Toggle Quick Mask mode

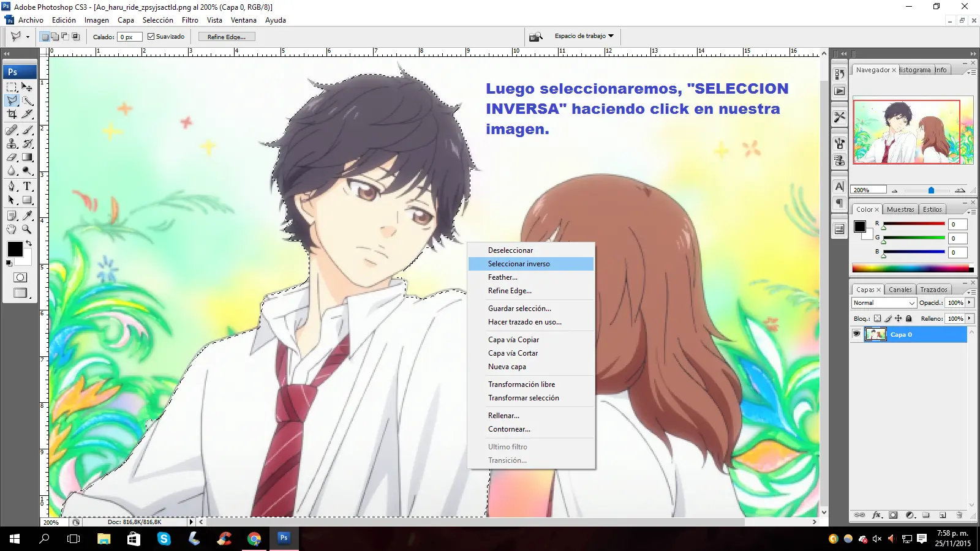pyautogui.click(x=20, y=277)
